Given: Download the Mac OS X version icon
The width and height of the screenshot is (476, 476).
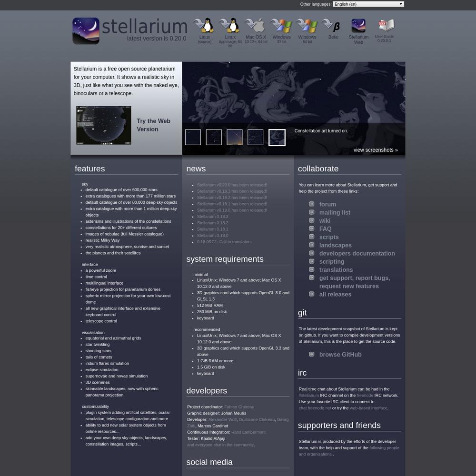Looking at the screenshot, I should tap(256, 25).
